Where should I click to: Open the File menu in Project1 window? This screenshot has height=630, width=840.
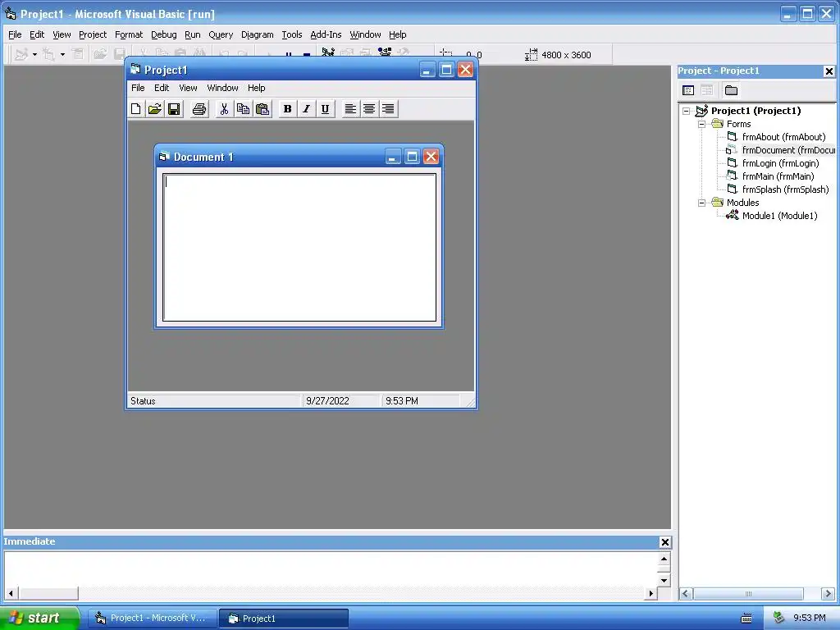pyautogui.click(x=138, y=88)
